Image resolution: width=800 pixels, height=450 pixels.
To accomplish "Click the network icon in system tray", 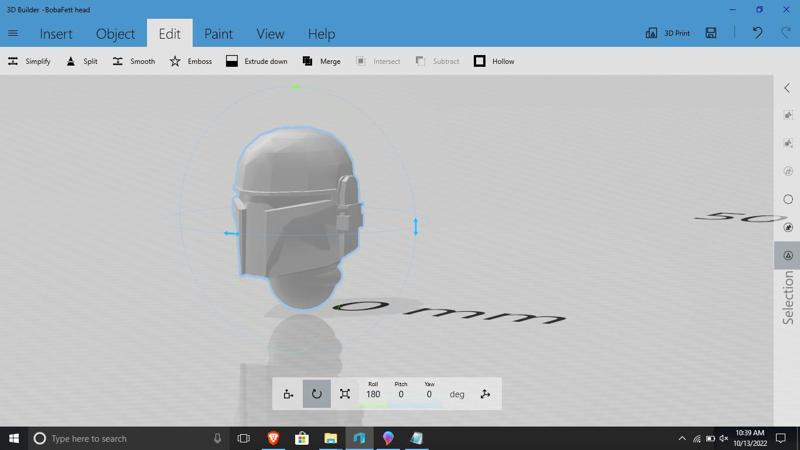I will click(x=696, y=438).
